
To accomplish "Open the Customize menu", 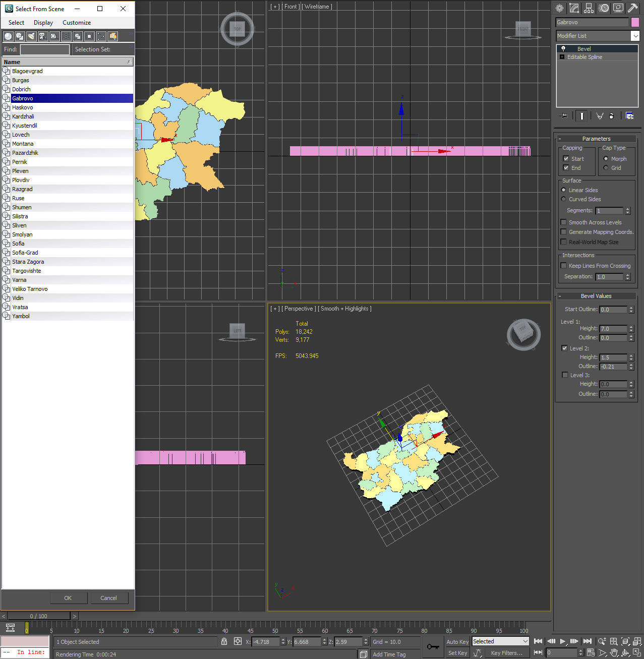I will [77, 23].
